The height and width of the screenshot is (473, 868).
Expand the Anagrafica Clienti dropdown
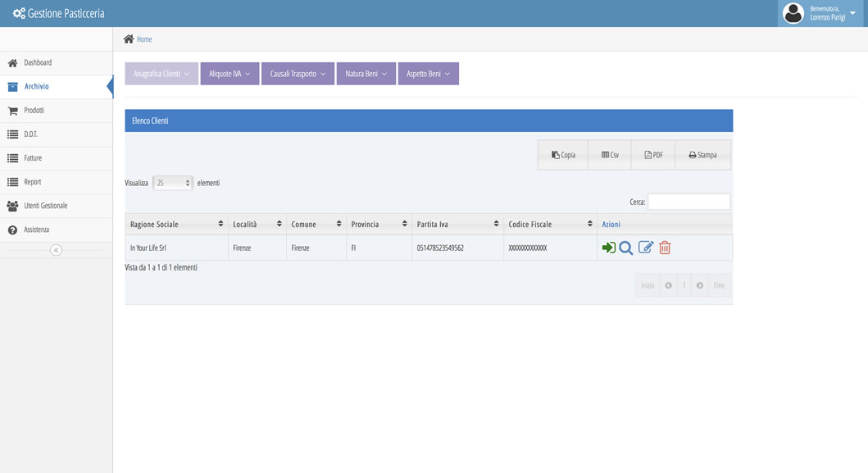pyautogui.click(x=161, y=74)
